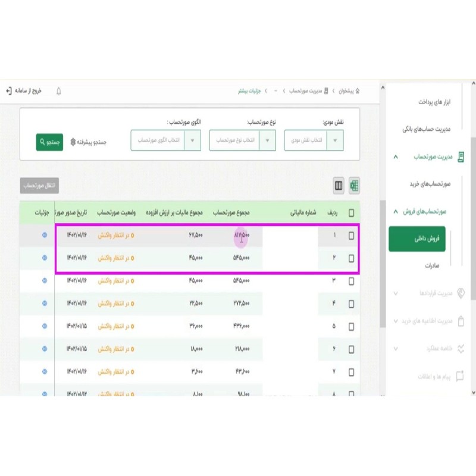Click the پیام ها و اعلانات sidebar icon
Image resolution: width=476 pixels, height=476 pixels.
[x=459, y=376]
